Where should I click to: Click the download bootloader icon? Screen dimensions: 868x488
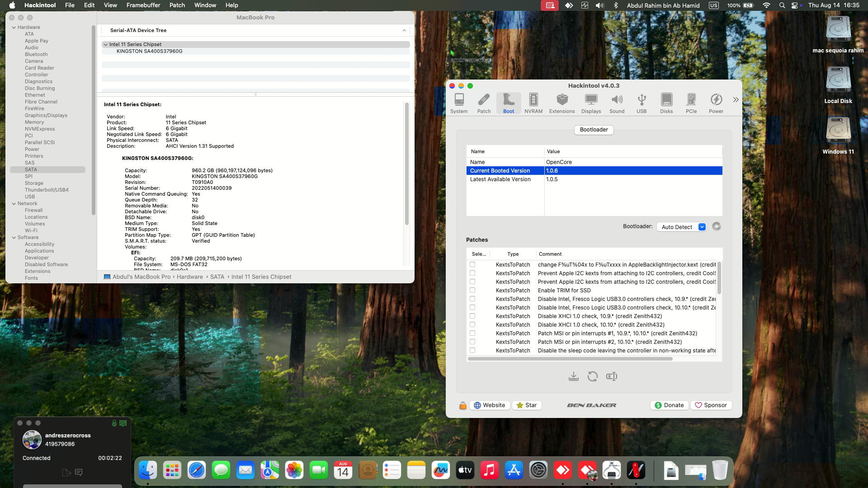573,376
